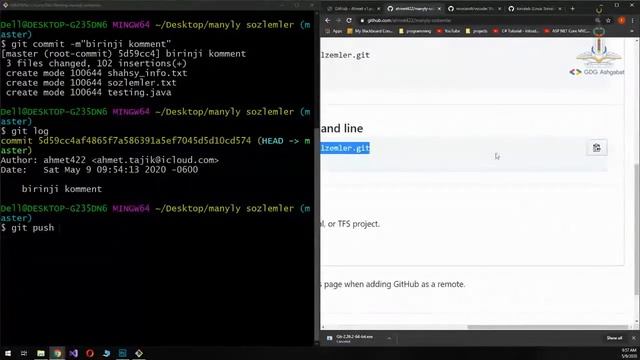The image size is (640, 360).
Task: Click the terminal vertical scrollbar
Action: [x=317, y=235]
